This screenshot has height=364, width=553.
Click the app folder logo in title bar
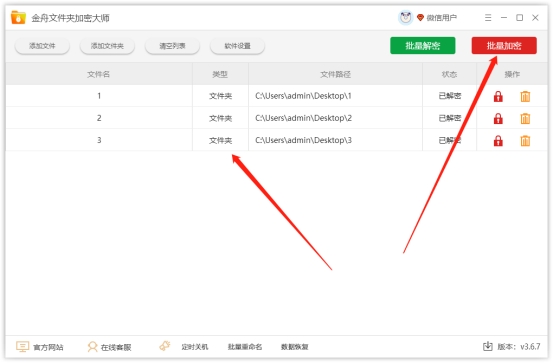tap(18, 17)
